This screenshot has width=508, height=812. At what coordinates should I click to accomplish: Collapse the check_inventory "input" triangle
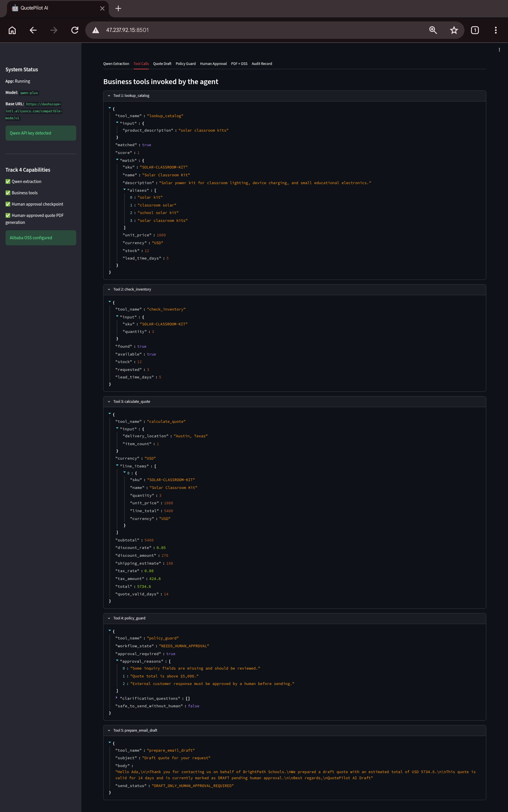tap(117, 316)
